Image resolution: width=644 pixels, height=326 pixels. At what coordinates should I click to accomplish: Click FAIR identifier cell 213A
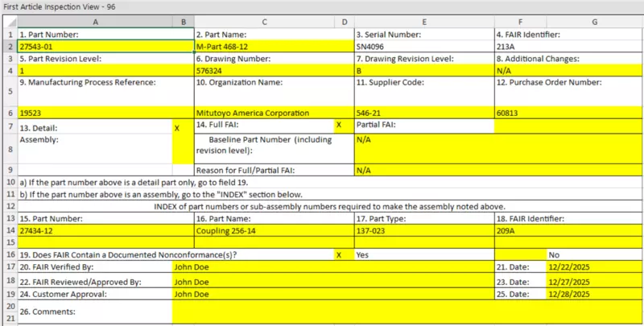pyautogui.click(x=569, y=47)
